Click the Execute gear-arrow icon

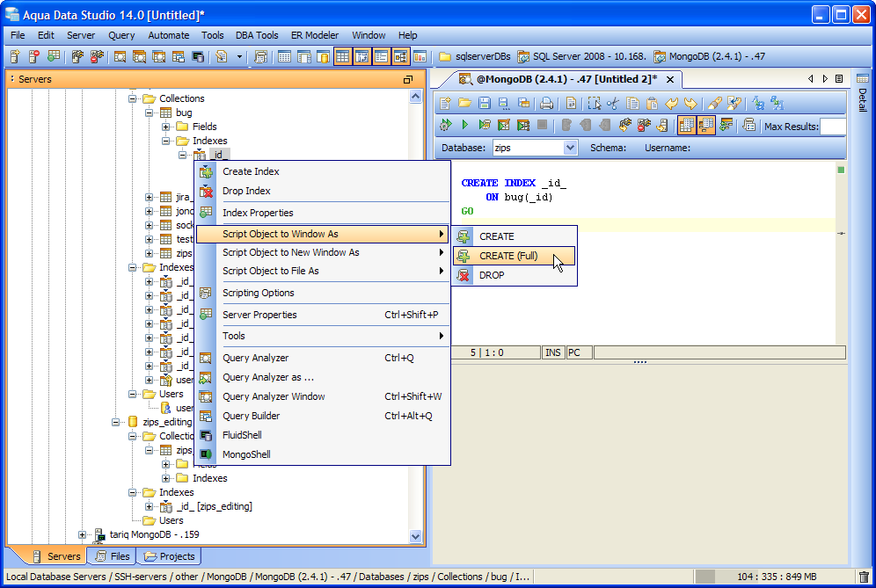445,125
